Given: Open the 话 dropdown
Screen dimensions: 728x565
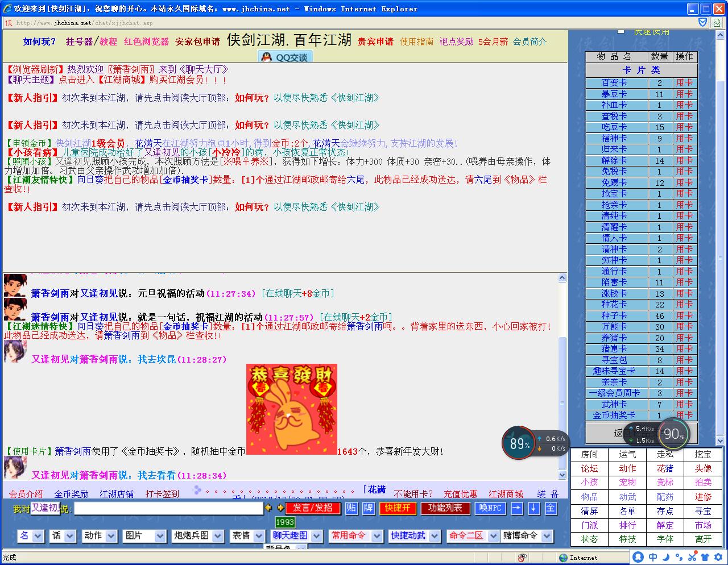Looking at the screenshot, I should (63, 535).
